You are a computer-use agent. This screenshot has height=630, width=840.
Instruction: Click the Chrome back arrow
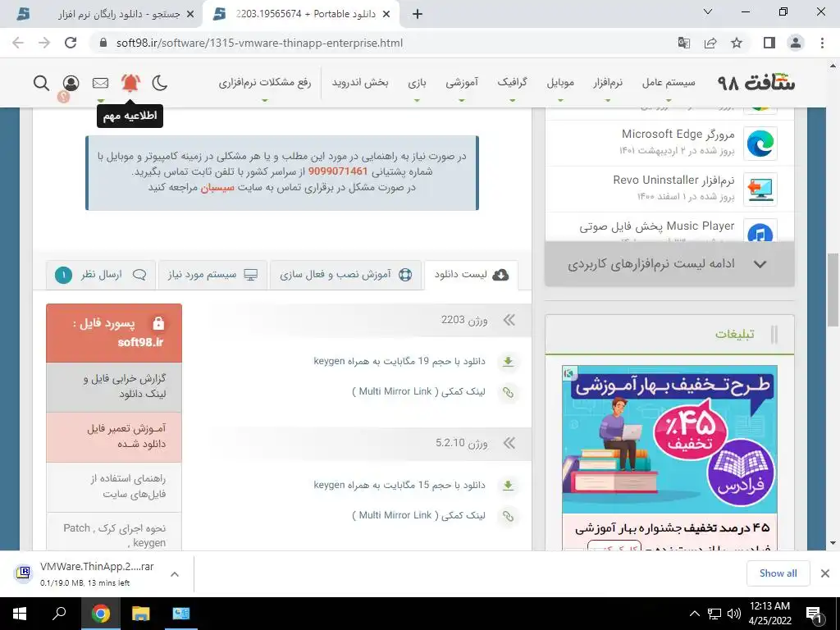pyautogui.click(x=18, y=43)
